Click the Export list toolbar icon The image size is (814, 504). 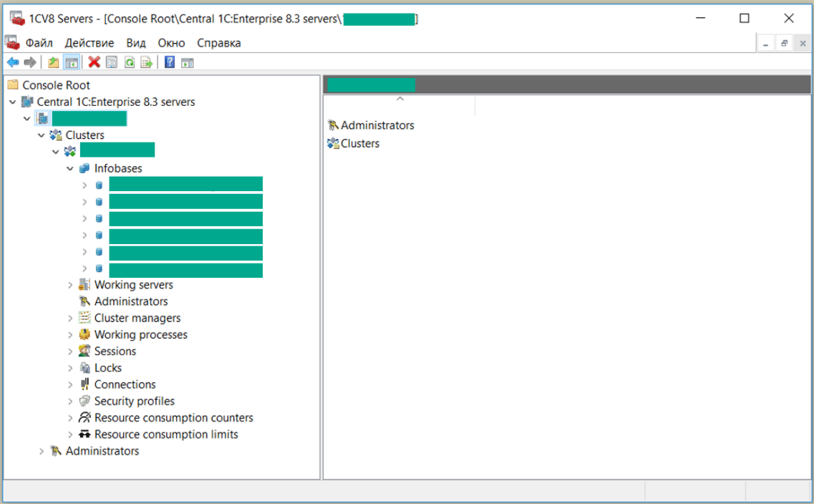(147, 63)
